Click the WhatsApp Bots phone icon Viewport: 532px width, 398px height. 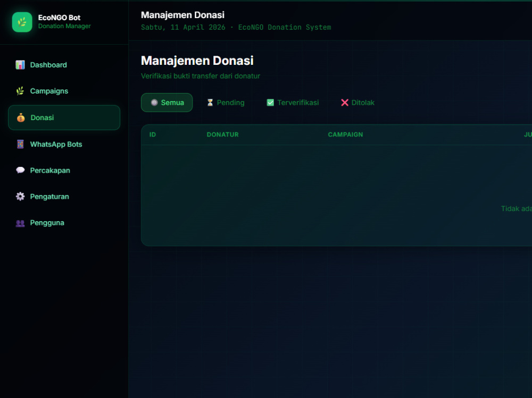click(x=20, y=144)
